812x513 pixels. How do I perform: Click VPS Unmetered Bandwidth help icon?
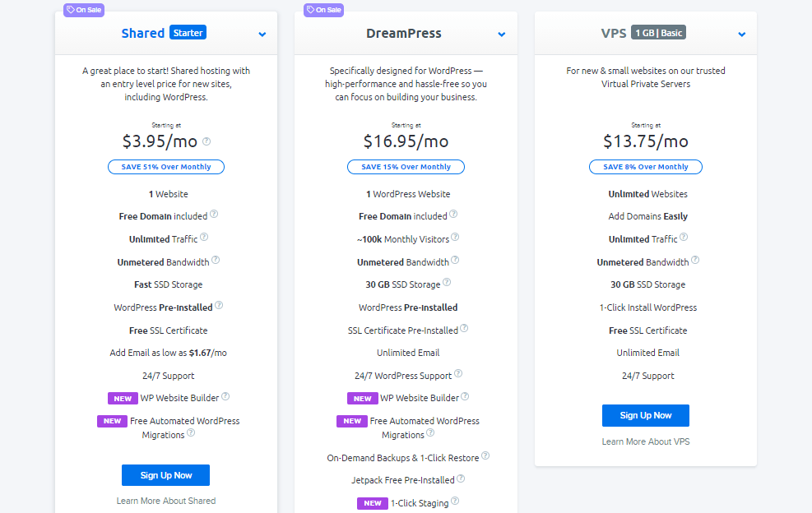[x=695, y=260]
